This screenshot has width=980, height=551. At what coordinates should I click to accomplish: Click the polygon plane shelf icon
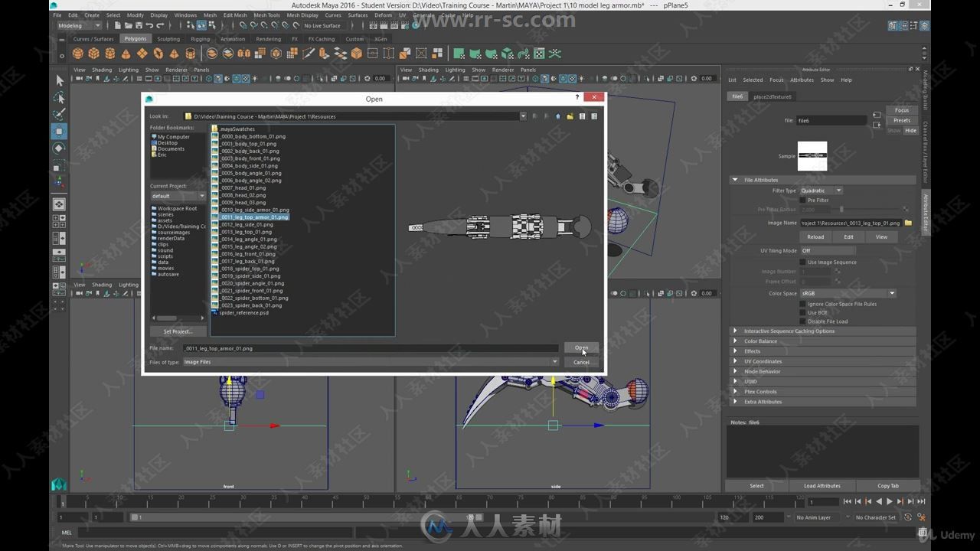tap(142, 54)
